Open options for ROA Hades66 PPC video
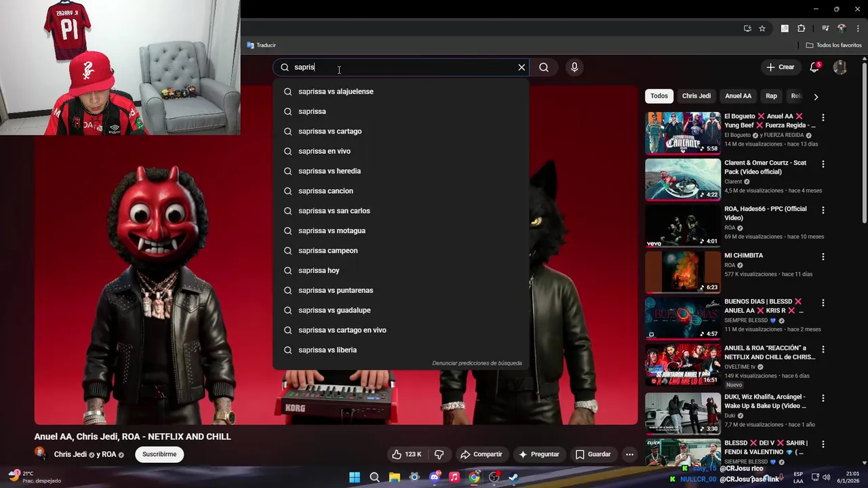This screenshot has height=488, width=868. pos(823,210)
